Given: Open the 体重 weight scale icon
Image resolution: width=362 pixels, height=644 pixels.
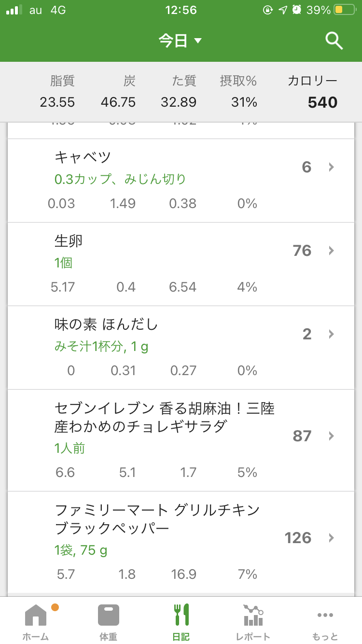Looking at the screenshot, I should click(108, 615).
